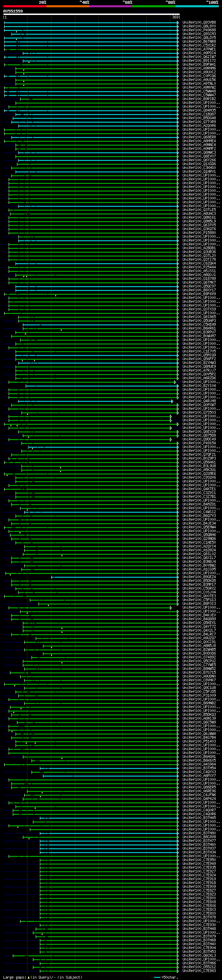
Task: Click the UniRef100_A1D924 label
Action: click(199, 550)
